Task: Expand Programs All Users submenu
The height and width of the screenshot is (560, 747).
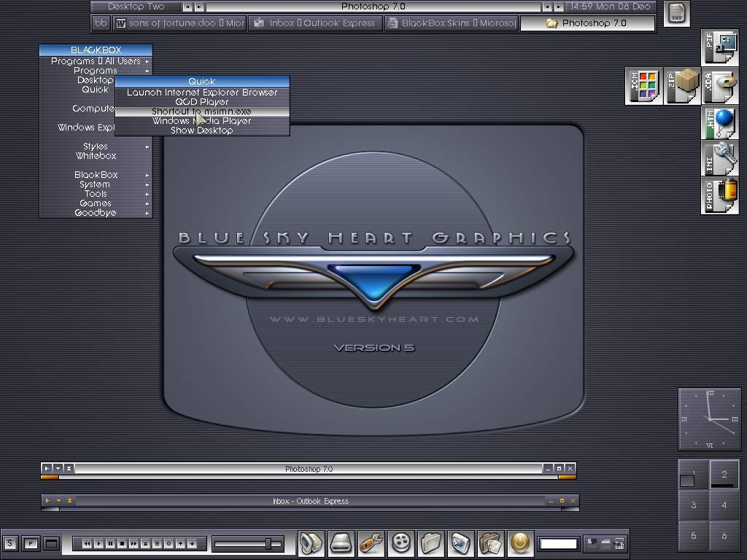Action: coord(96,61)
